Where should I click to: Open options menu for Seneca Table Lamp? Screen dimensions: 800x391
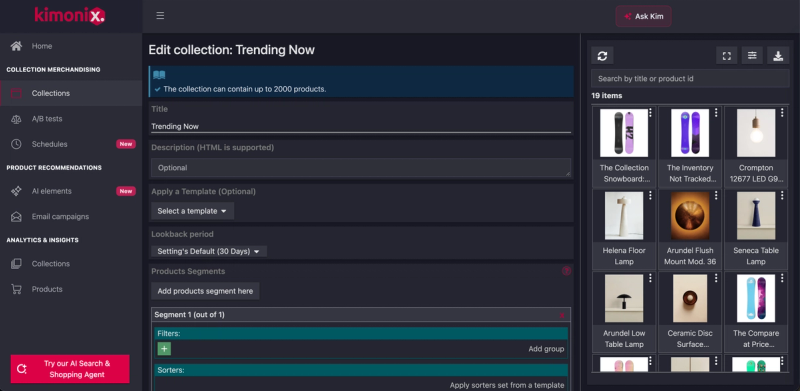point(782,196)
